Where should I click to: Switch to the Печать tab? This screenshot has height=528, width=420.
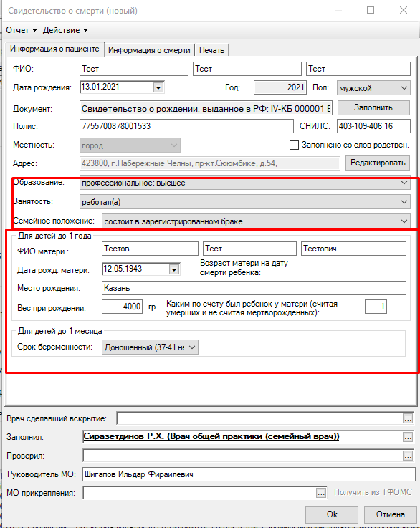coord(212,50)
